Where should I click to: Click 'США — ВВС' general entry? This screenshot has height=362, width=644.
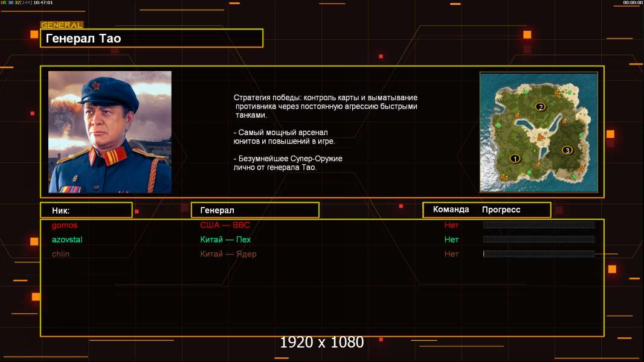[x=225, y=225]
